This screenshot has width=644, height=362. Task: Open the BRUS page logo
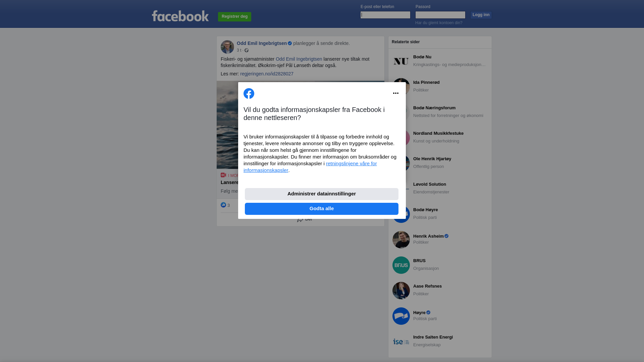pyautogui.click(x=401, y=265)
